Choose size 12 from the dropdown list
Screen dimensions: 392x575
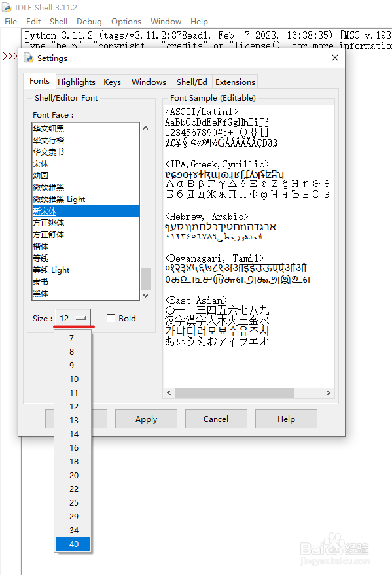[x=73, y=407]
